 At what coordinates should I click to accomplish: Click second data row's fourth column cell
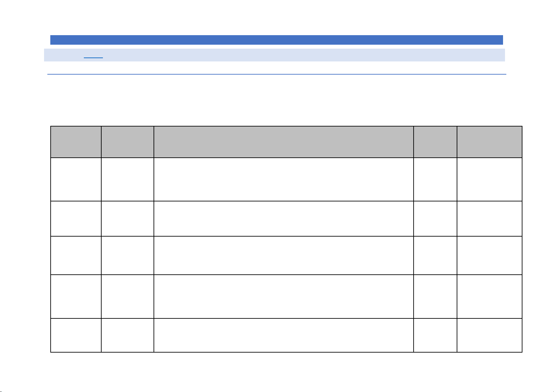(x=435, y=219)
